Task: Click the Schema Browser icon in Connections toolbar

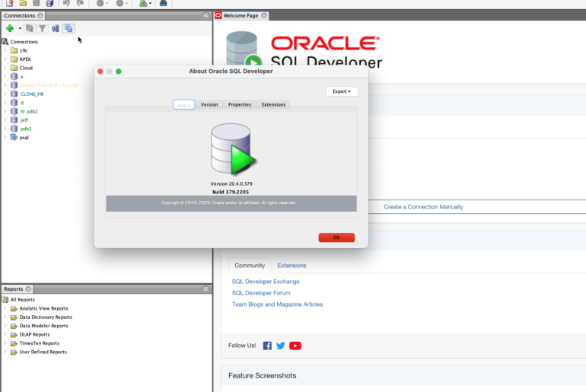Action: [56, 28]
